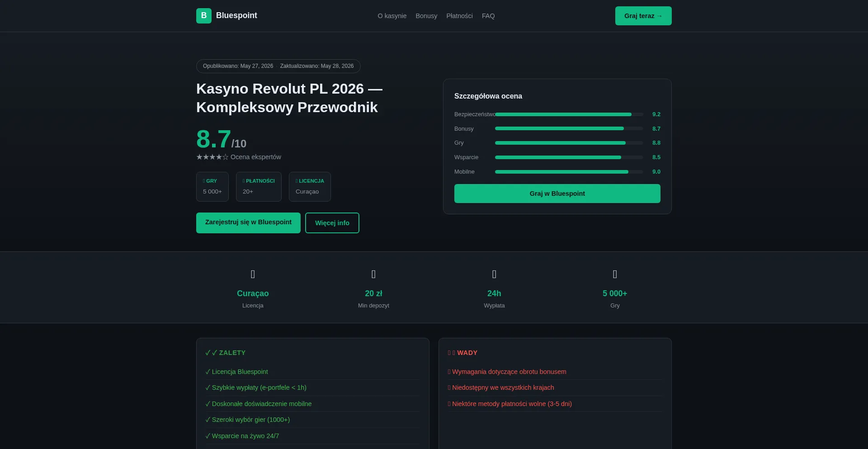The image size is (868, 449).
Task: Click the Gry rating progress bar
Action: [569, 143]
